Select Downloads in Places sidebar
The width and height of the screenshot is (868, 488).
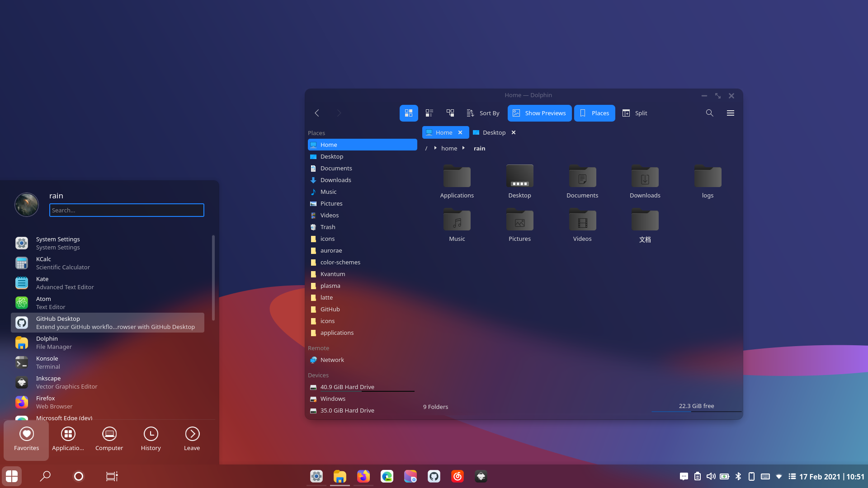point(335,180)
